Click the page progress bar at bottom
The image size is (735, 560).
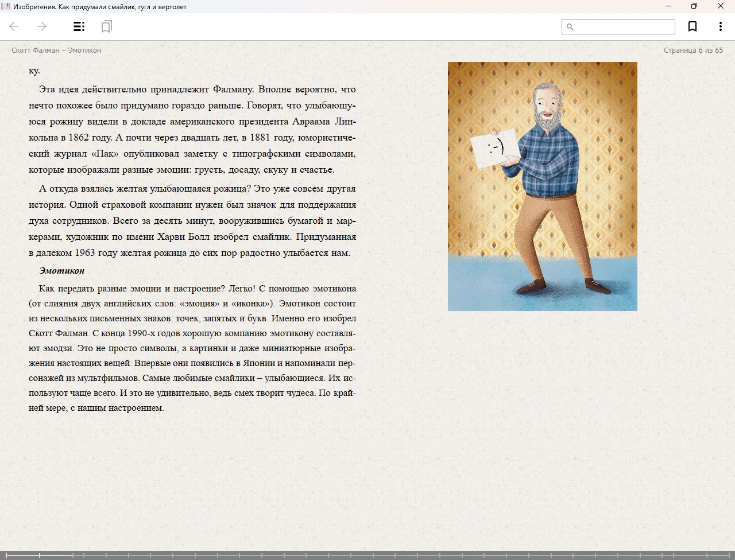367,555
